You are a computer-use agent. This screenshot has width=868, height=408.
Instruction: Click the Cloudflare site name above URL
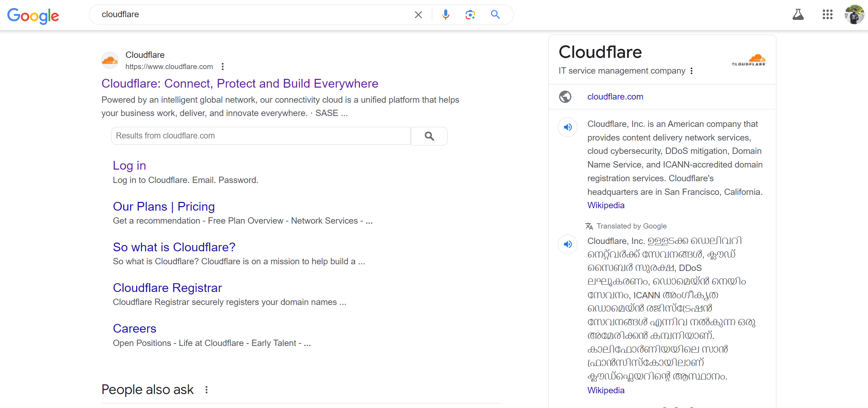point(145,55)
